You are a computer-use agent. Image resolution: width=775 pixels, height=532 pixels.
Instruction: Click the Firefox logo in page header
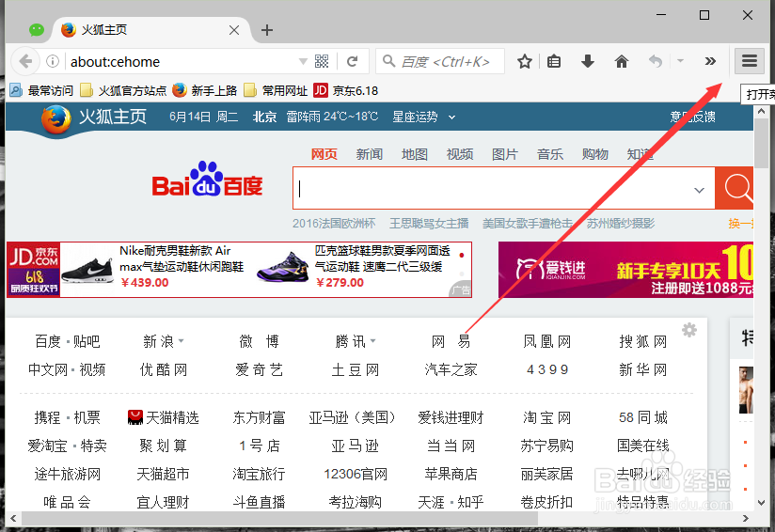click(55, 119)
